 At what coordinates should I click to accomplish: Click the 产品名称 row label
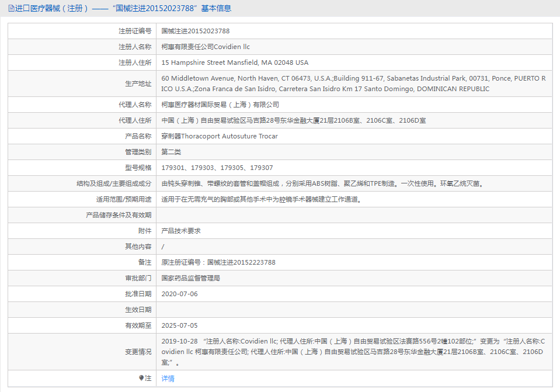[x=138, y=136]
